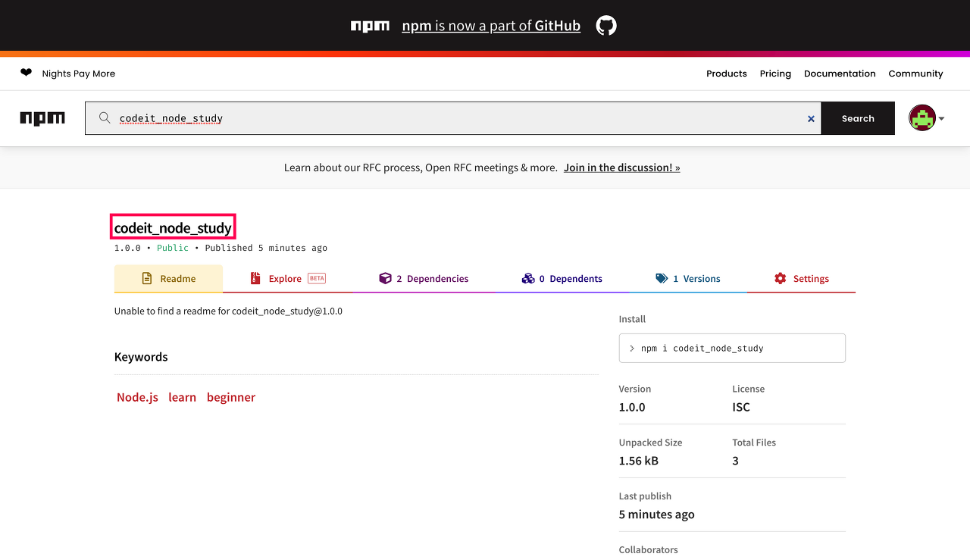
Task: Click the Readme file icon
Action: (147, 279)
